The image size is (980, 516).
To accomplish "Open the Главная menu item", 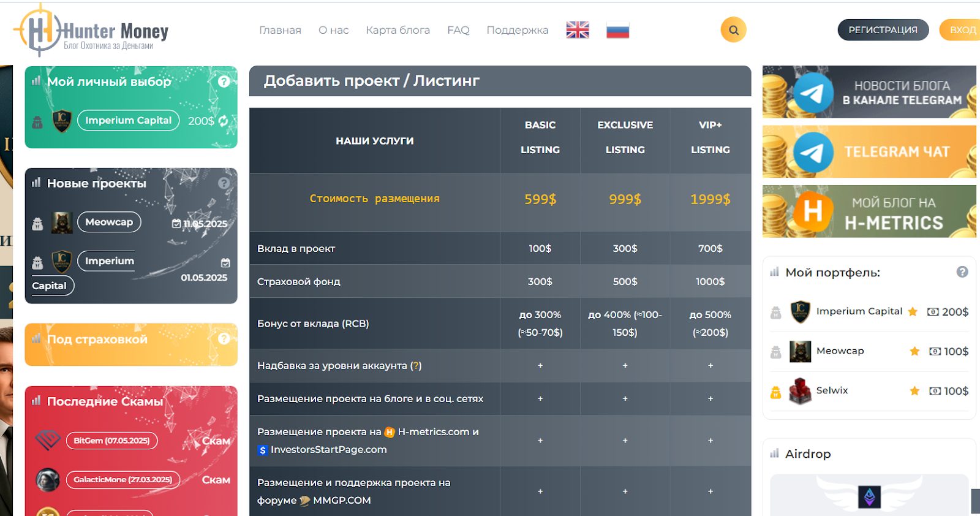I will 280,30.
